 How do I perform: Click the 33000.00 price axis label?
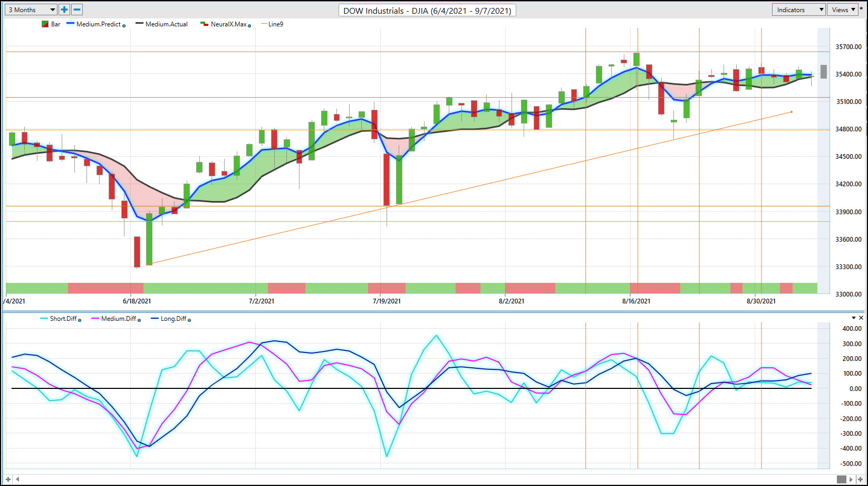[x=848, y=294]
